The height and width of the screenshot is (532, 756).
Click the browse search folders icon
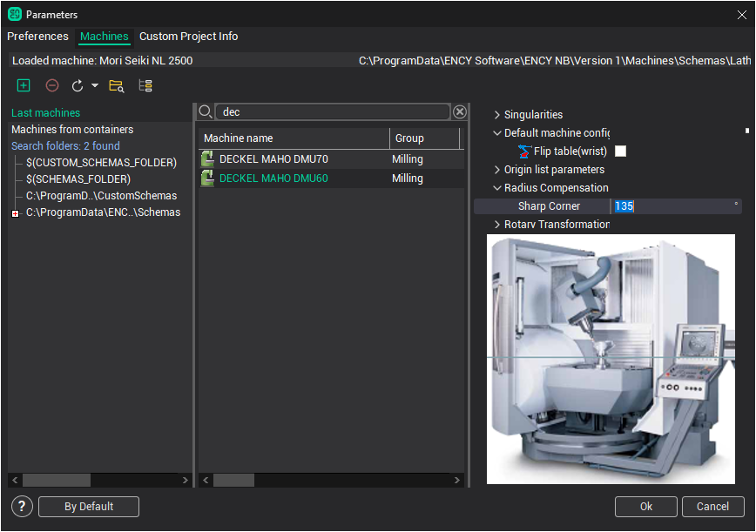[x=116, y=85]
